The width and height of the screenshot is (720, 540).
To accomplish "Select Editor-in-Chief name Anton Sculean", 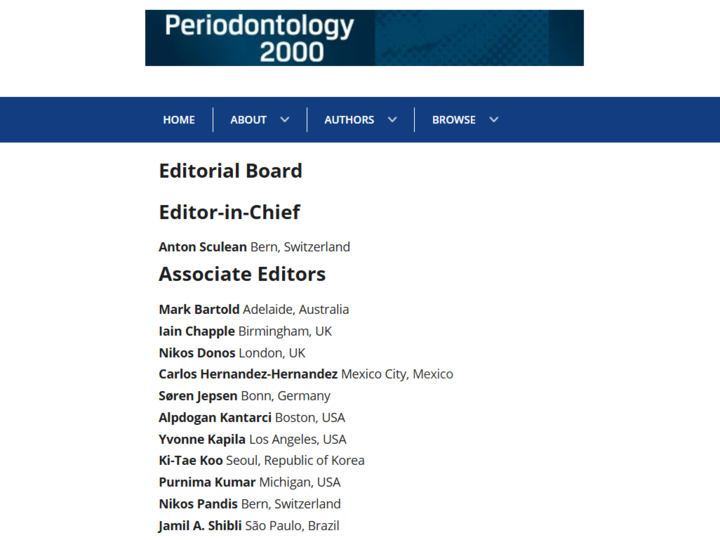I will pos(203,247).
